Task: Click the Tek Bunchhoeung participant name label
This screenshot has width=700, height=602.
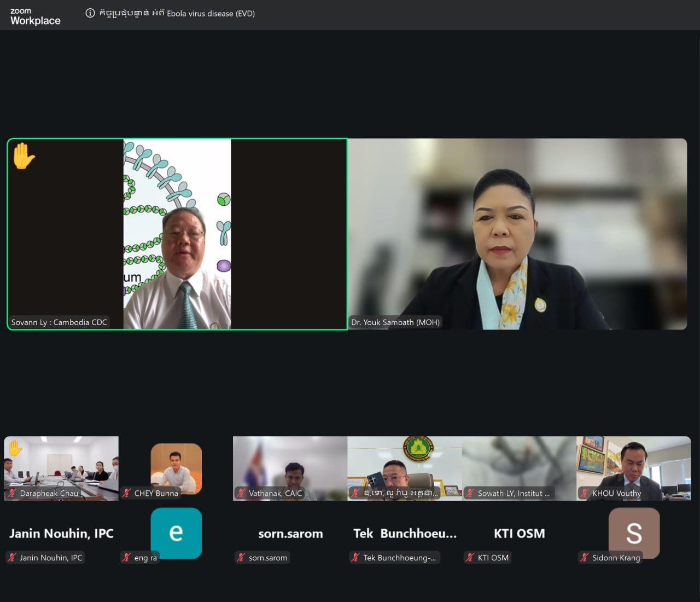Action: (400, 558)
